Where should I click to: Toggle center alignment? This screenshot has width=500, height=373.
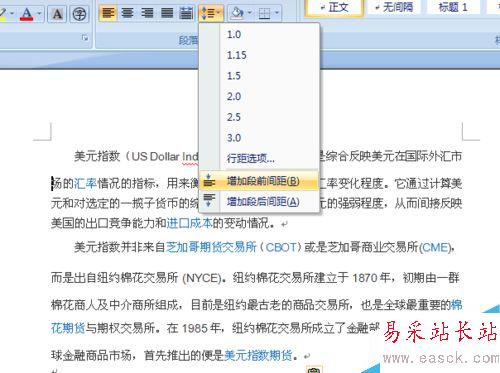tap(128, 13)
